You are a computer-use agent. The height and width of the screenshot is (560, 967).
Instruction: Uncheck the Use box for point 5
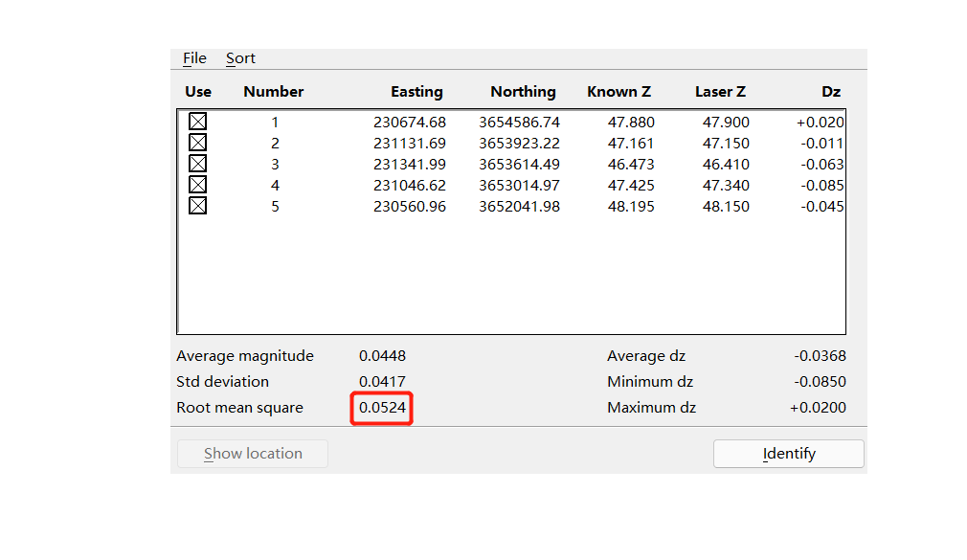pyautogui.click(x=198, y=206)
